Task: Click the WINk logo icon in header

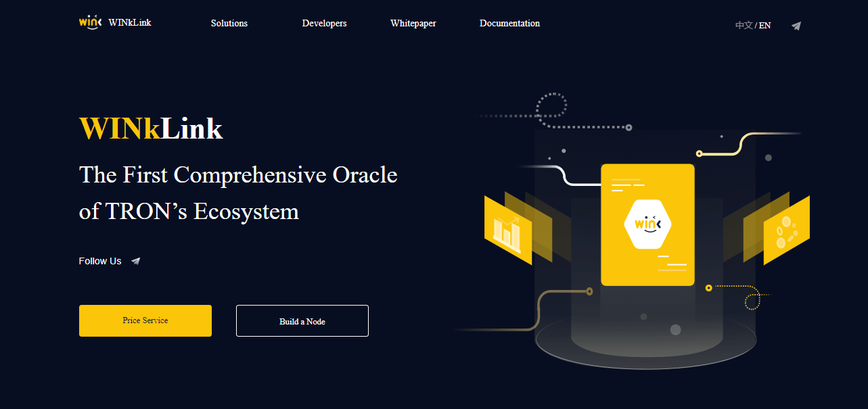Action: pos(90,22)
